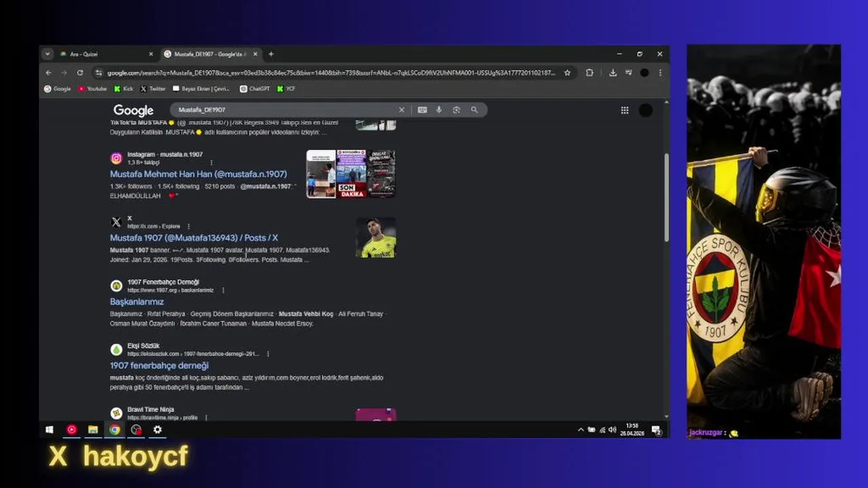868x488 pixels.
Task: Open the Kick bookmark
Action: click(123, 89)
